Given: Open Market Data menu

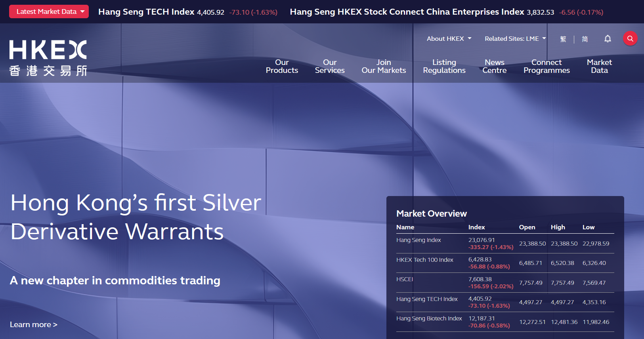Looking at the screenshot, I should pyautogui.click(x=599, y=66).
